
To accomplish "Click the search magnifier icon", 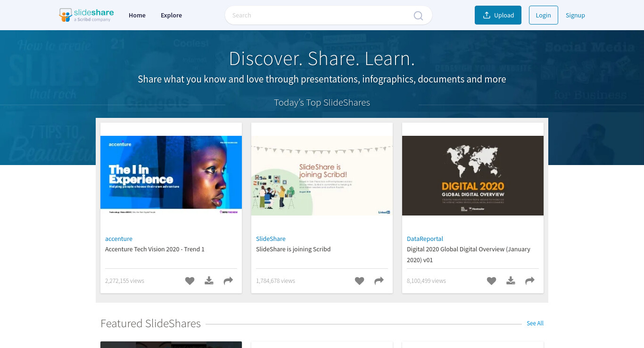I will click(x=418, y=16).
